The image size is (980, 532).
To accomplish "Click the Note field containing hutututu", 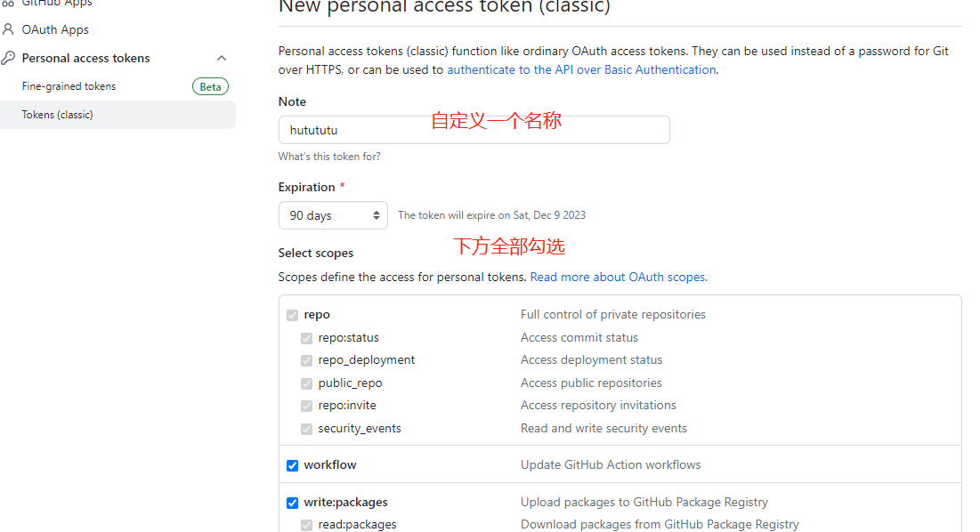I will pos(474,129).
